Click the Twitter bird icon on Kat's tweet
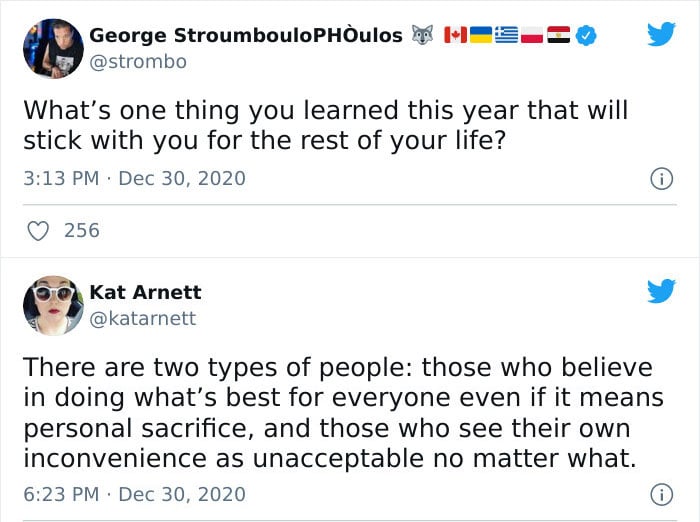The height and width of the screenshot is (522, 700). coord(662,291)
